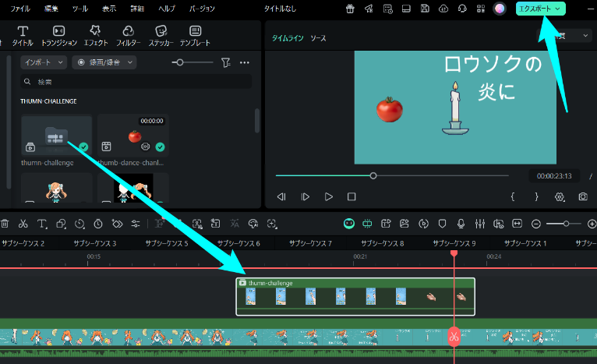Viewport: 597px width, 364px height.
Task: Click the apps grid icon in title bar
Action: (x=481, y=9)
